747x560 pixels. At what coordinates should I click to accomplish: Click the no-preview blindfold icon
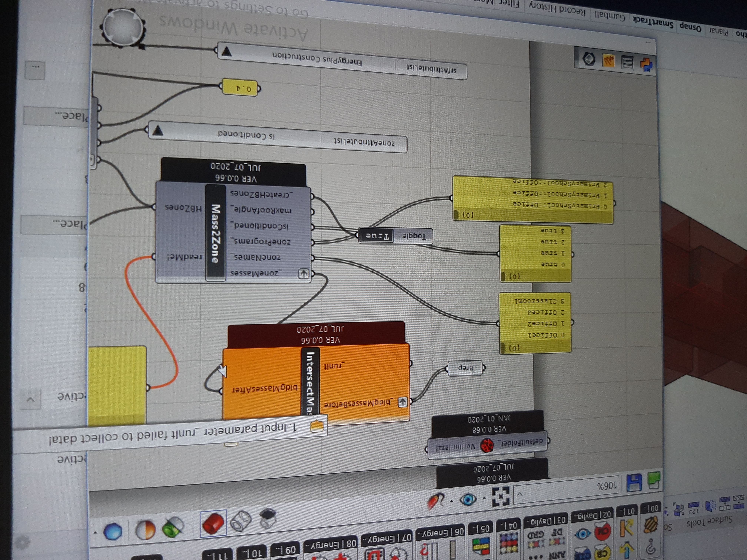pos(268,518)
